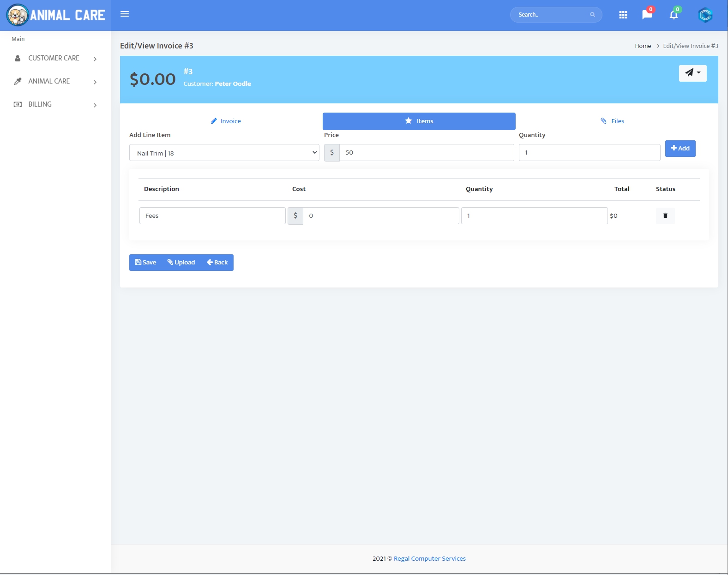Follow the Home breadcrumb link
This screenshot has height=575, width=728.
pyautogui.click(x=643, y=46)
